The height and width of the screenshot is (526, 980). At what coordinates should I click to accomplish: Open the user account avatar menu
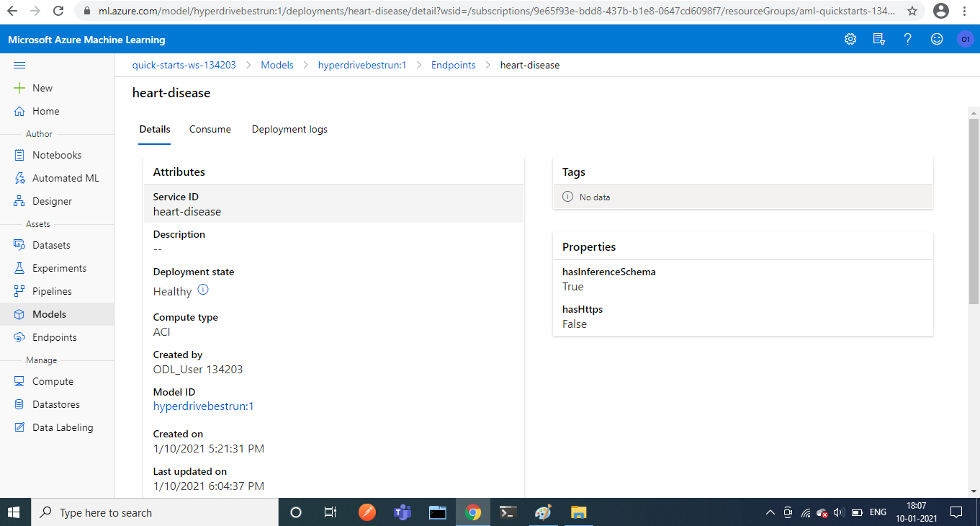[x=965, y=39]
